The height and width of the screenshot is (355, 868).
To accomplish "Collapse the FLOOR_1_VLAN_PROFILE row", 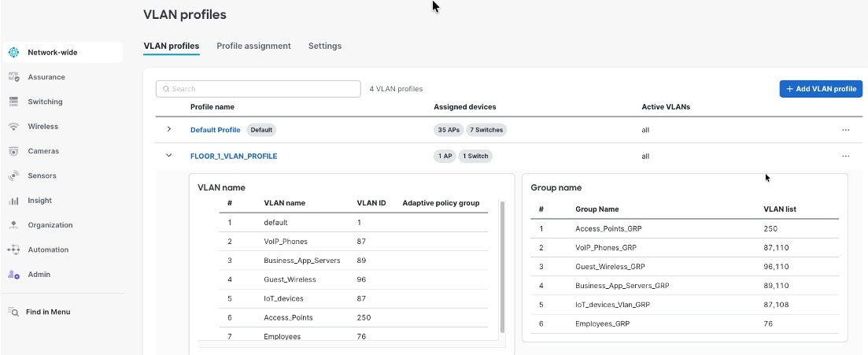I will [x=168, y=156].
